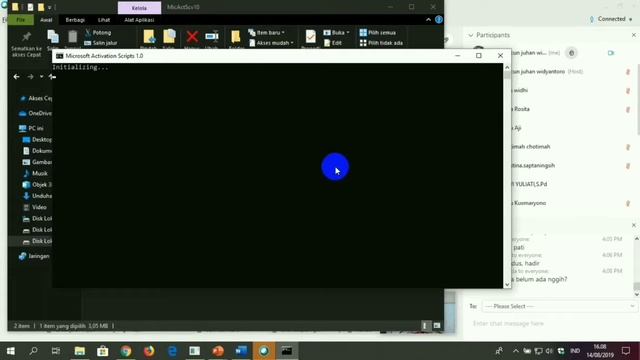Switch to the Awal ribbon tab

coord(46,20)
